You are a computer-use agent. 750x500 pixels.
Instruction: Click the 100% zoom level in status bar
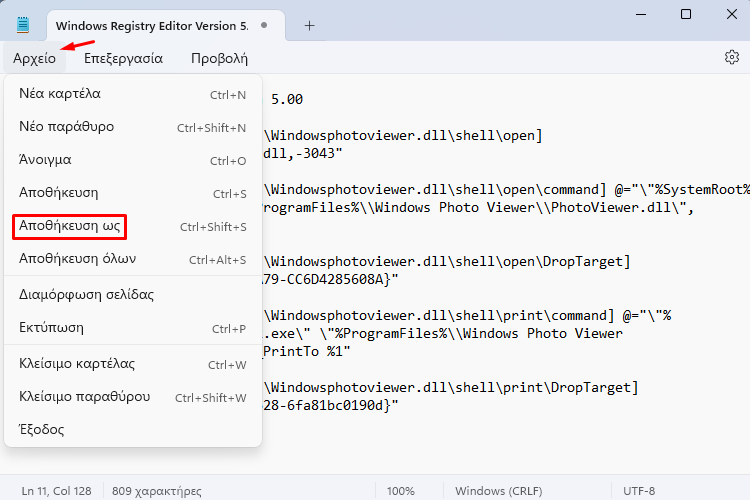pos(400,491)
